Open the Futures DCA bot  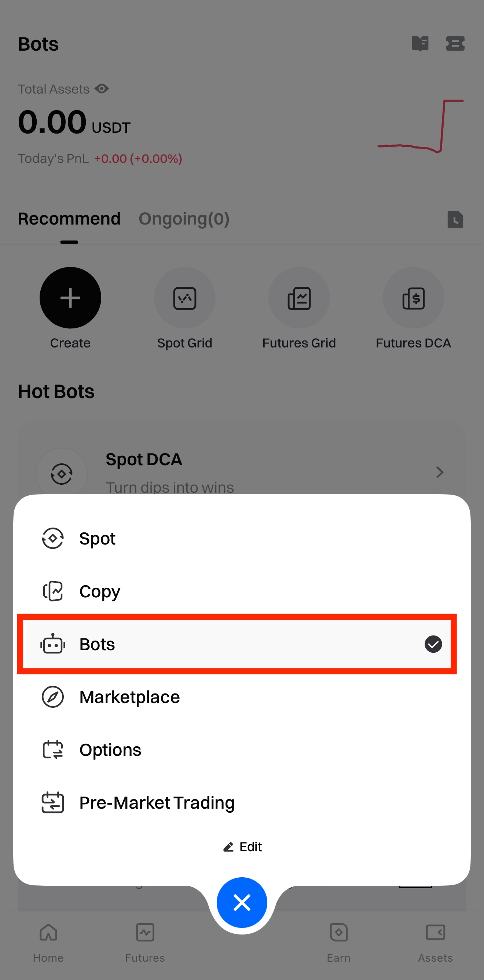pyautogui.click(x=413, y=298)
